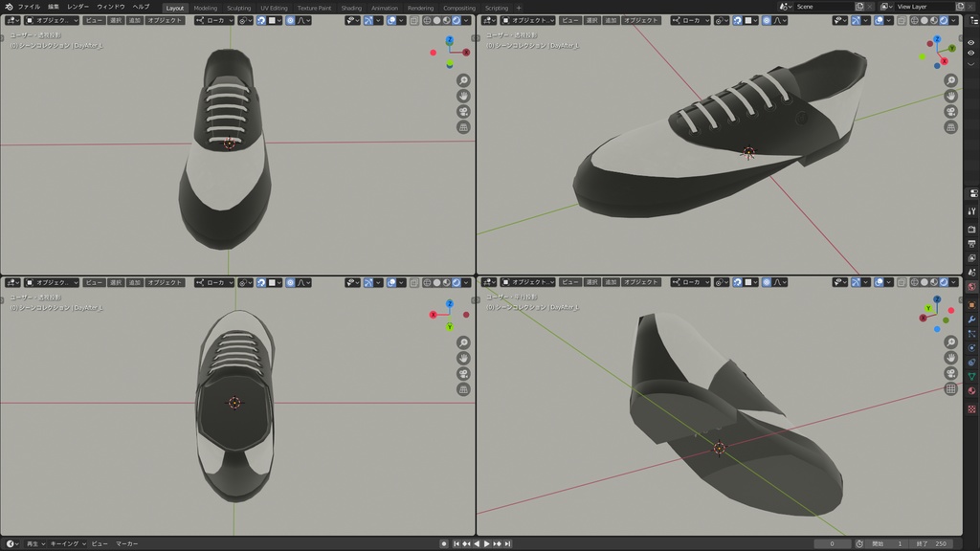Screen dimensions: 980x551
Task: Click pan hand button in bottom-left viewport
Action: (463, 358)
